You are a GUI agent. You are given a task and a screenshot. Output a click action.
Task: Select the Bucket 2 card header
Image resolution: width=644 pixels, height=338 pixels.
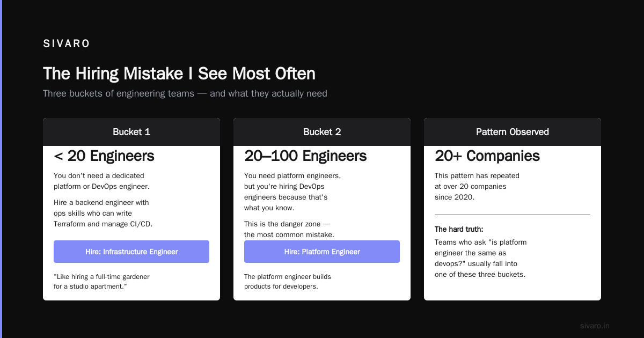322,132
